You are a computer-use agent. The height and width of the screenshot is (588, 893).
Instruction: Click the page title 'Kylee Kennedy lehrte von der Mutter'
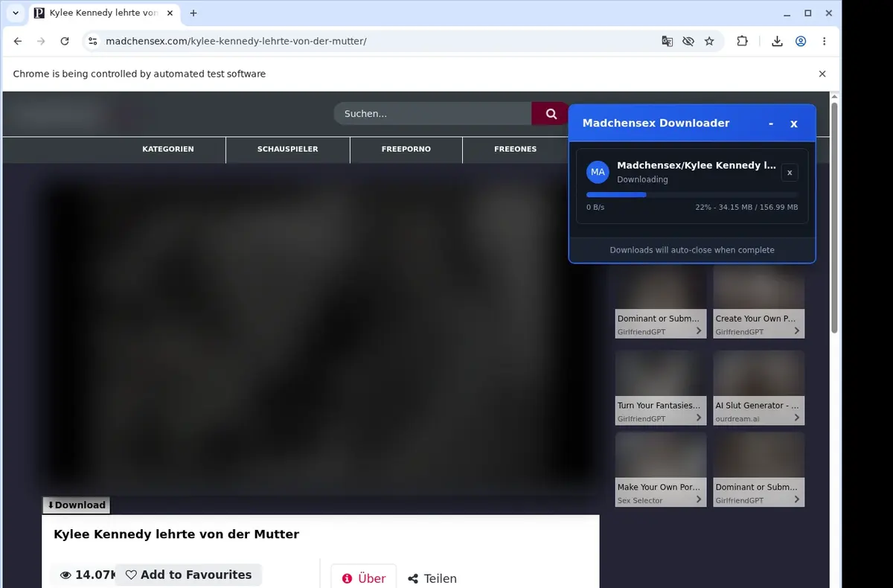(x=176, y=534)
